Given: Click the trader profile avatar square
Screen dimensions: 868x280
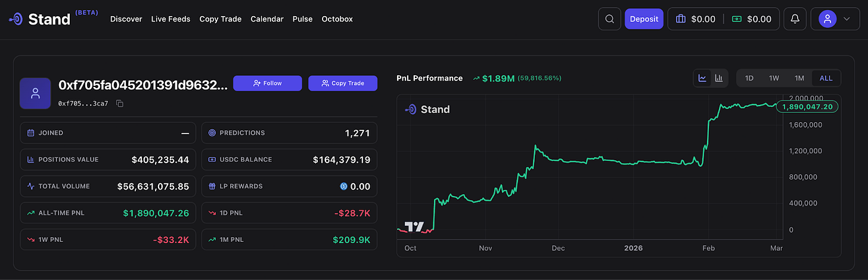Looking at the screenshot, I should 35,93.
